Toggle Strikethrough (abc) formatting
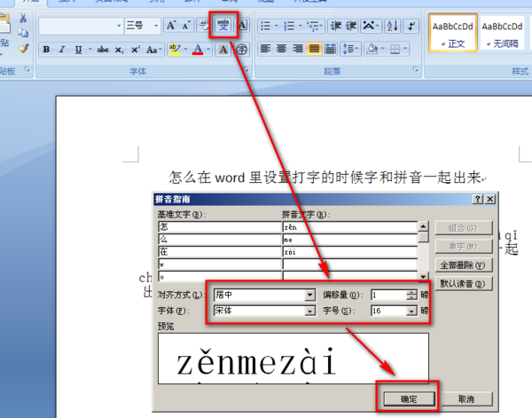Viewport: 532px width, 418px height. pos(103,50)
